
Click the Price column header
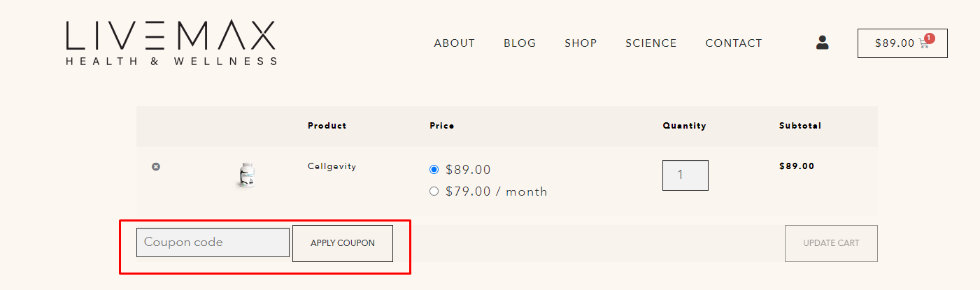click(x=442, y=126)
